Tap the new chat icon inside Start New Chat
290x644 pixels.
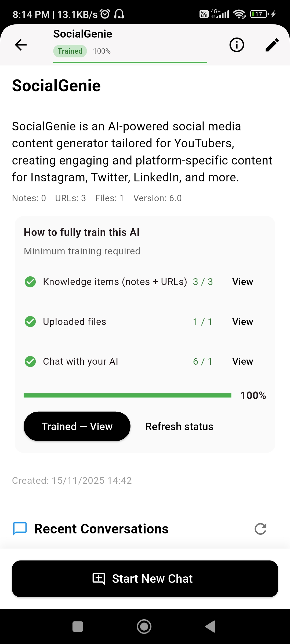point(99,579)
